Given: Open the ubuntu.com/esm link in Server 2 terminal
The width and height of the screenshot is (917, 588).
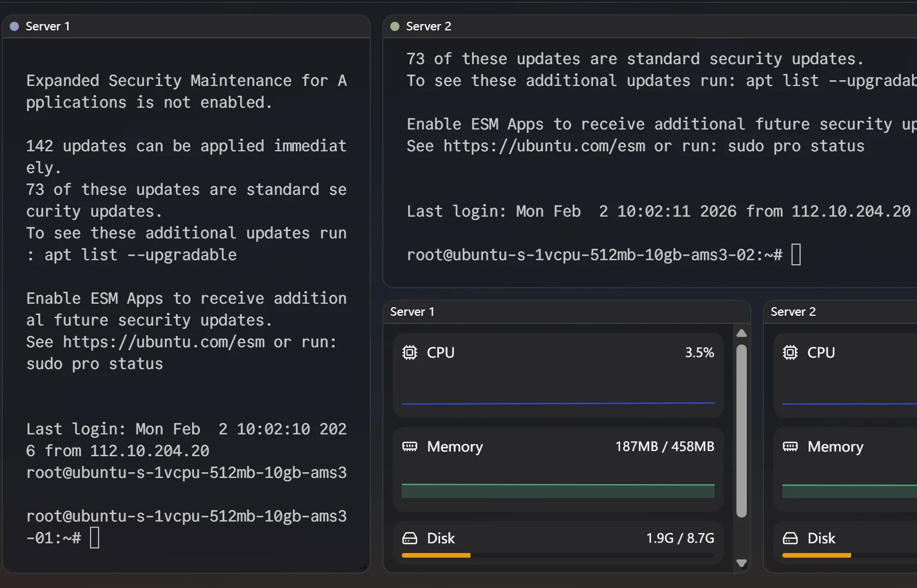Looking at the screenshot, I should pos(544,146).
